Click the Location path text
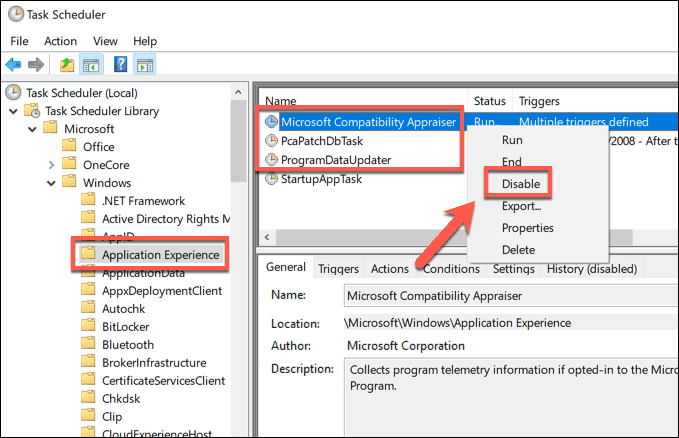This screenshot has width=679, height=438. (457, 323)
